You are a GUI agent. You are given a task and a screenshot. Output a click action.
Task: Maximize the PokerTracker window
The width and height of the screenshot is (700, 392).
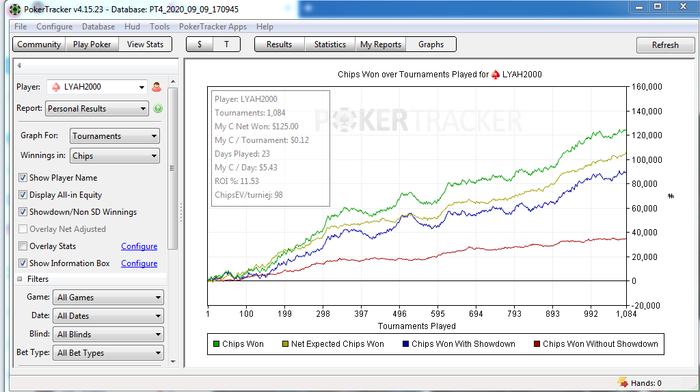coord(658,7)
